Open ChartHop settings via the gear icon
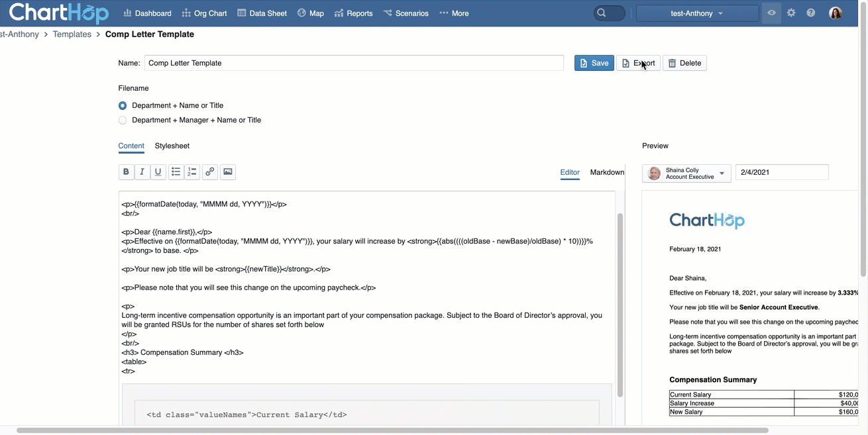The height and width of the screenshot is (435, 868). pos(791,12)
